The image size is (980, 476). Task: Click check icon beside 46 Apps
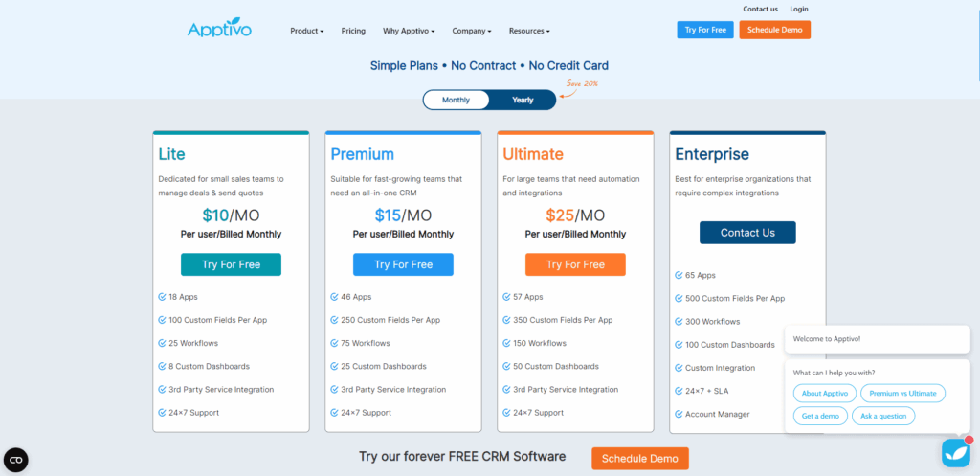tap(334, 297)
